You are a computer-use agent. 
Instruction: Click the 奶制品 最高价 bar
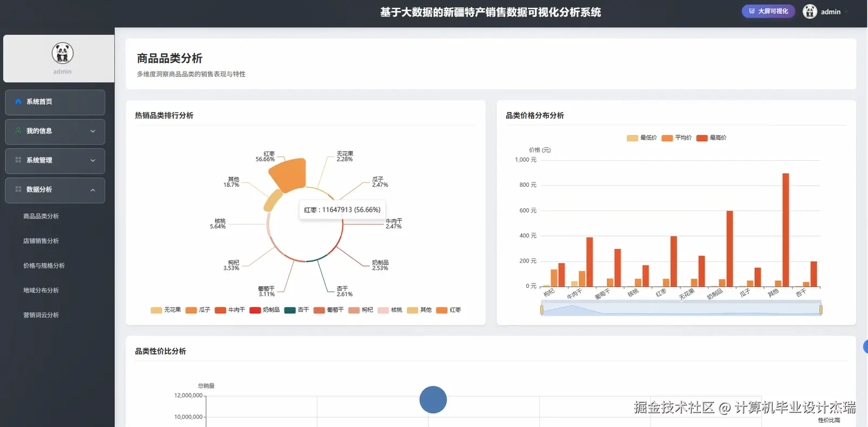[x=730, y=248]
